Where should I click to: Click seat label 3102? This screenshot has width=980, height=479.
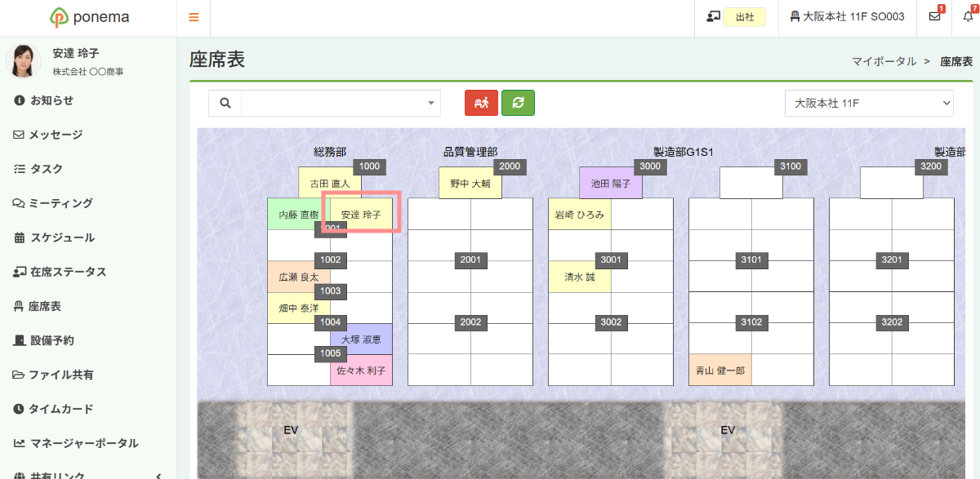click(x=752, y=322)
